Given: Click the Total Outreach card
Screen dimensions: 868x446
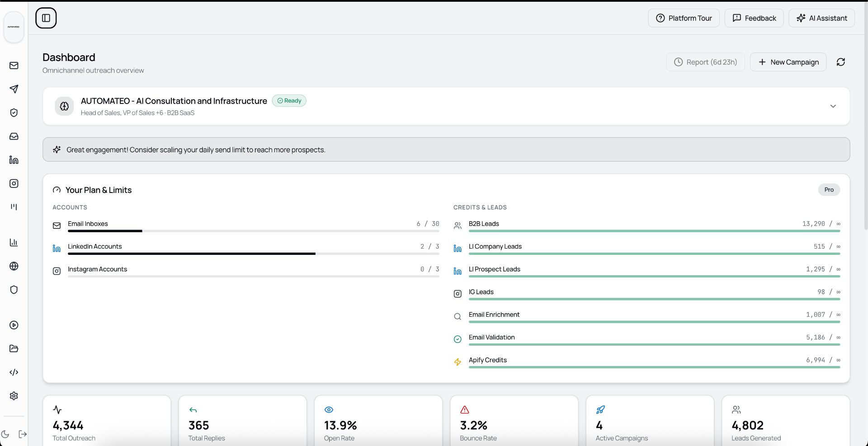Looking at the screenshot, I should pyautogui.click(x=107, y=421).
